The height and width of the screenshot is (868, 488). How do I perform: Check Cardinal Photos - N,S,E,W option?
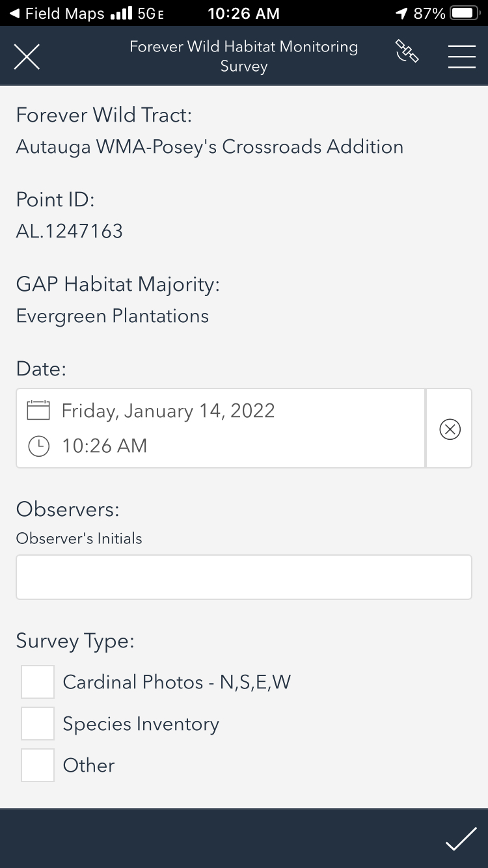[x=38, y=682]
